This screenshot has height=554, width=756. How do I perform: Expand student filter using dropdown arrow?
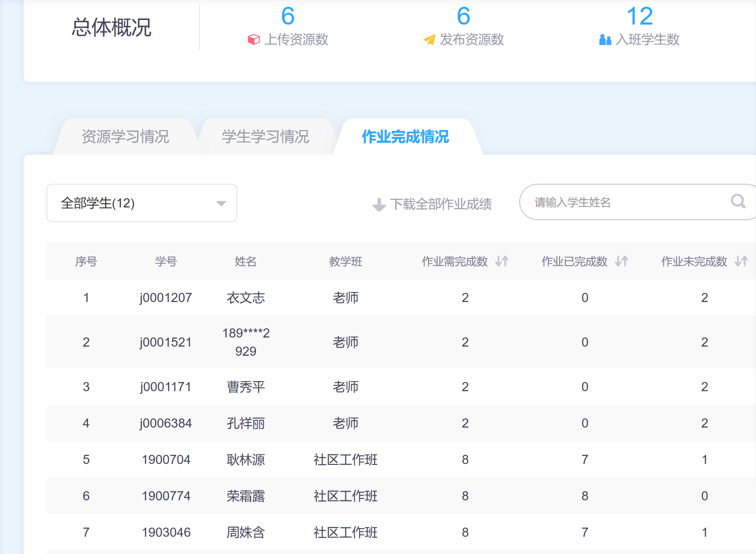click(221, 203)
